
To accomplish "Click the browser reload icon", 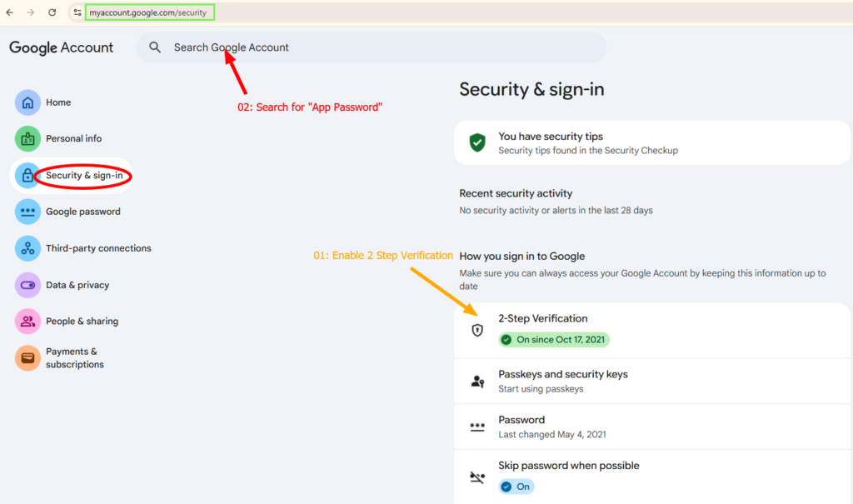I will [x=52, y=12].
